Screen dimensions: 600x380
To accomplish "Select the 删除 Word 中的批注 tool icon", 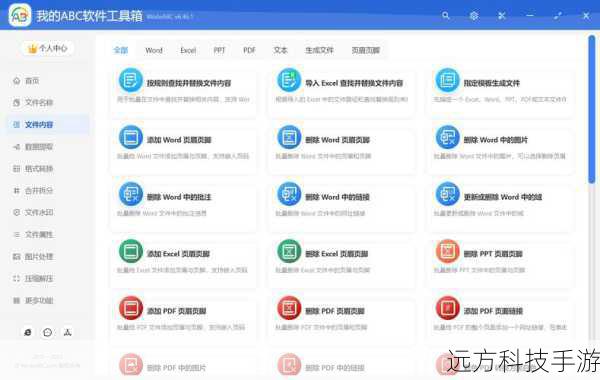I will pos(131,194).
